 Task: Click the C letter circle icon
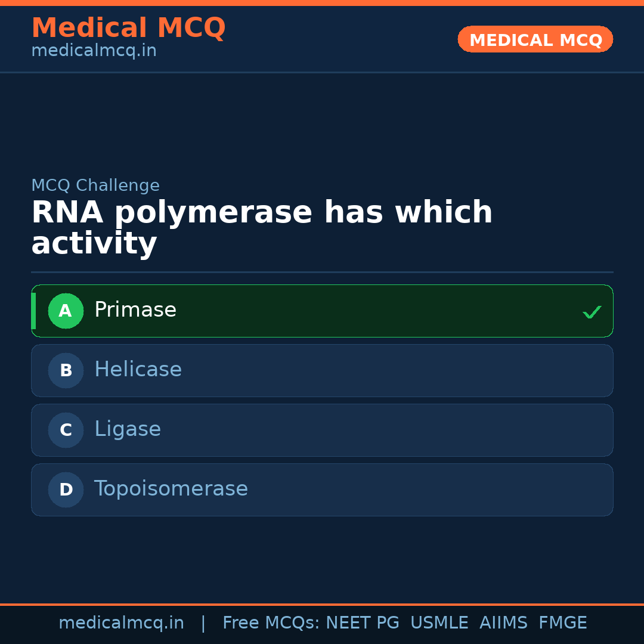[x=66, y=430]
